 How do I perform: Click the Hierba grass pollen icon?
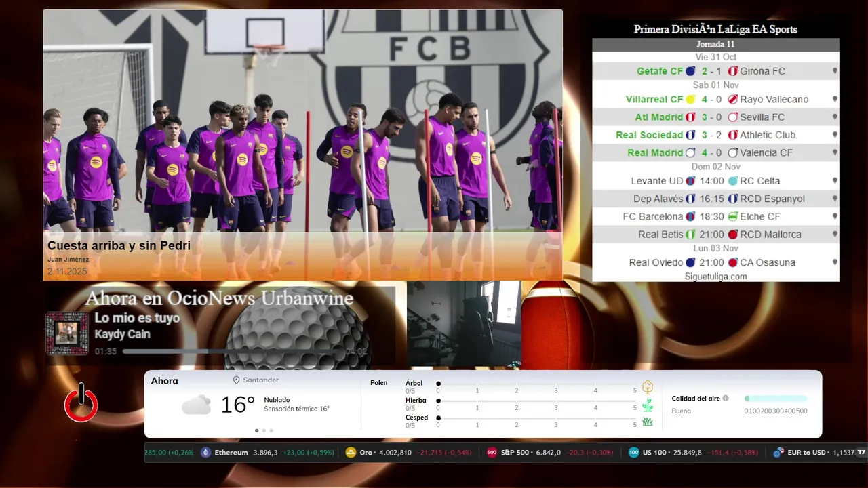tap(648, 405)
